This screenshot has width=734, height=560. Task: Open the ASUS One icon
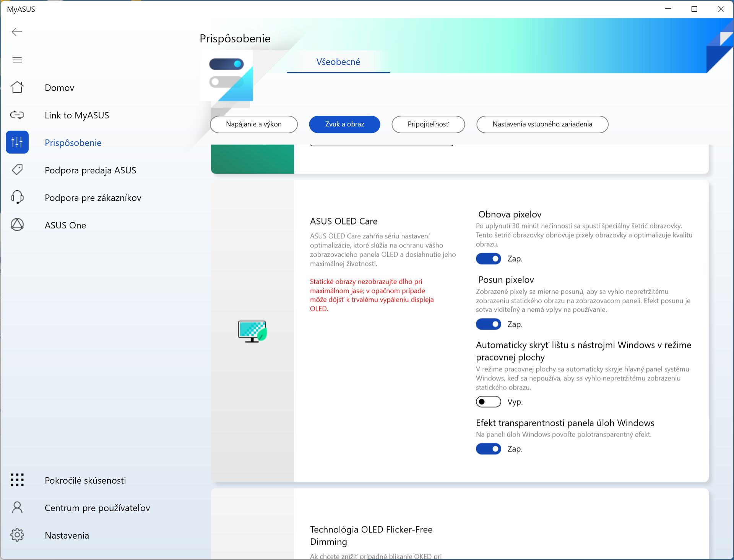click(x=17, y=225)
